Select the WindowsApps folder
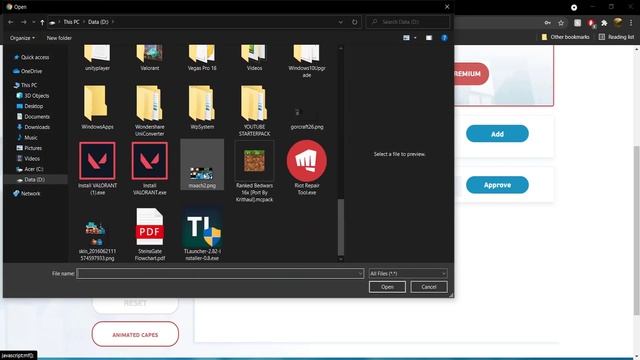 click(97, 108)
